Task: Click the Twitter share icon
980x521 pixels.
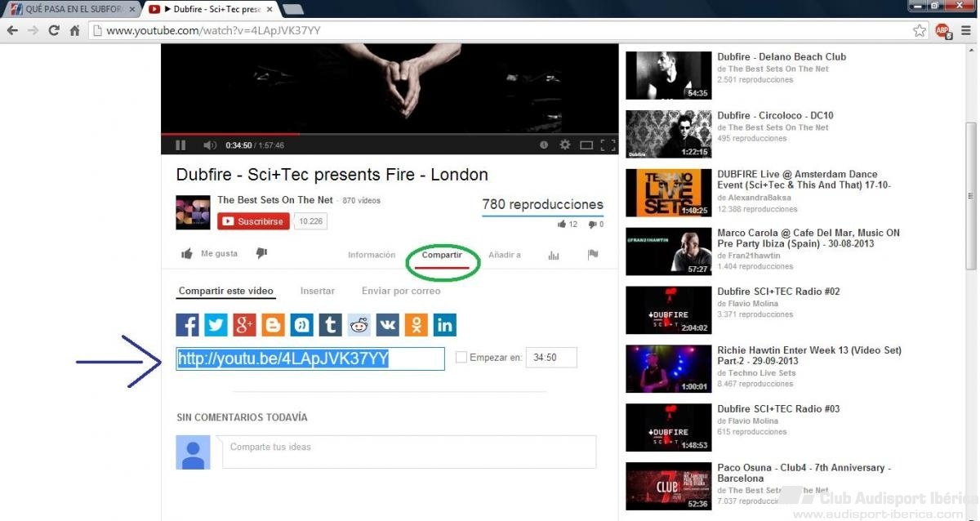Action: click(x=216, y=325)
